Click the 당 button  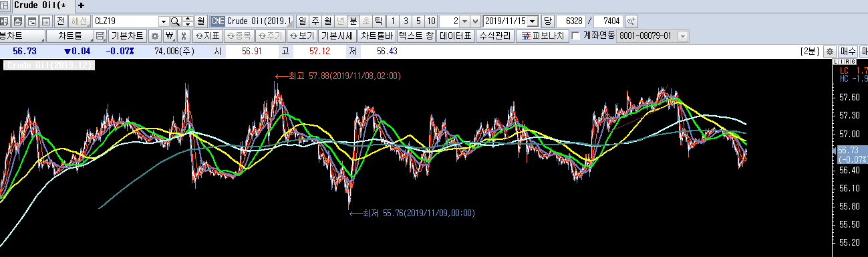(x=547, y=21)
